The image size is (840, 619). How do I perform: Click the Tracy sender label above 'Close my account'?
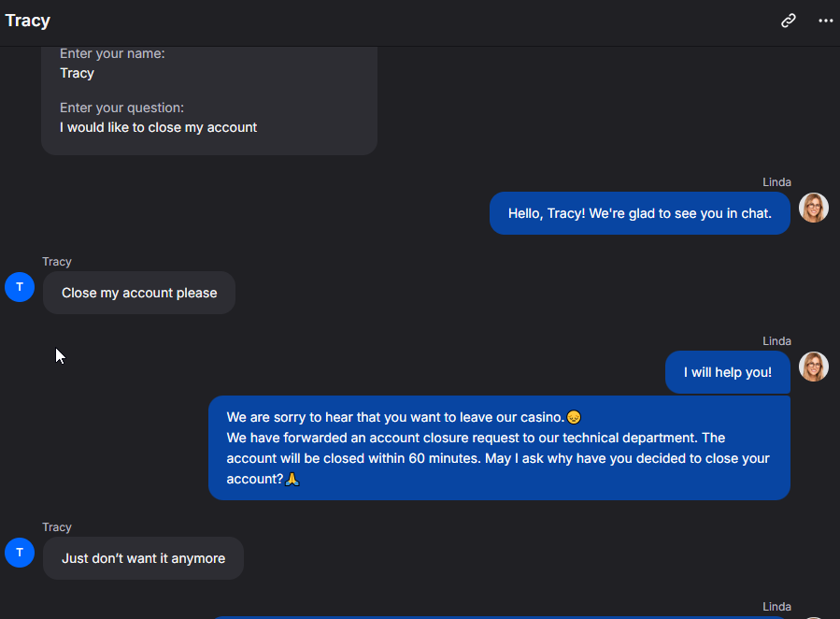[57, 262]
